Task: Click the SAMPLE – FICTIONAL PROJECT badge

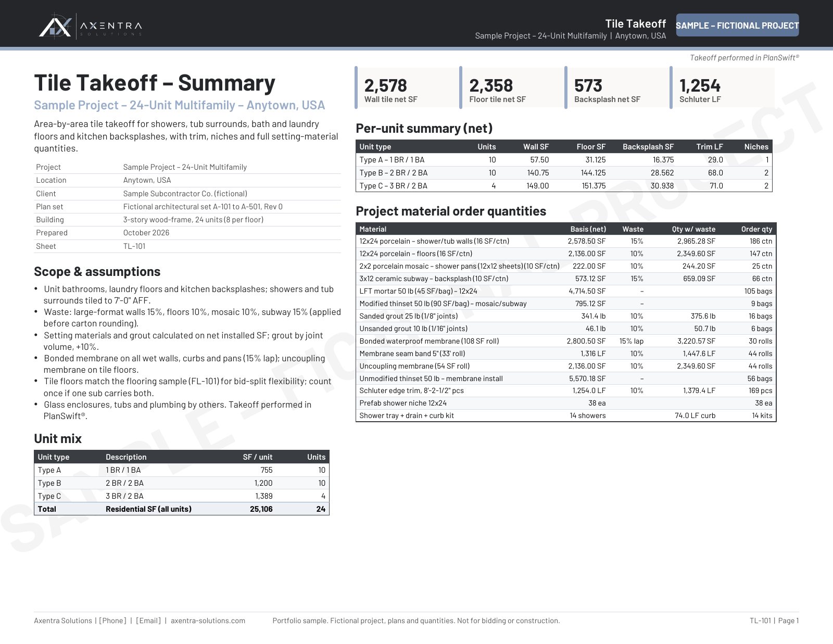Action: tap(737, 25)
